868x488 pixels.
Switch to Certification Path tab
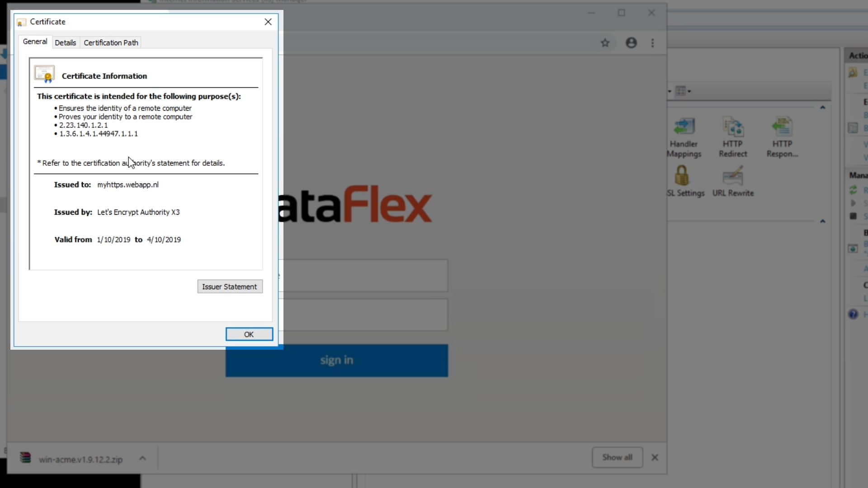(x=111, y=43)
